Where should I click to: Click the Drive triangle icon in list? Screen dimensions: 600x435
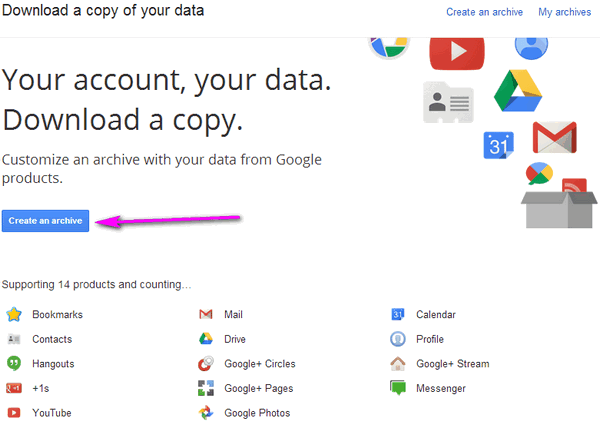pos(206,339)
